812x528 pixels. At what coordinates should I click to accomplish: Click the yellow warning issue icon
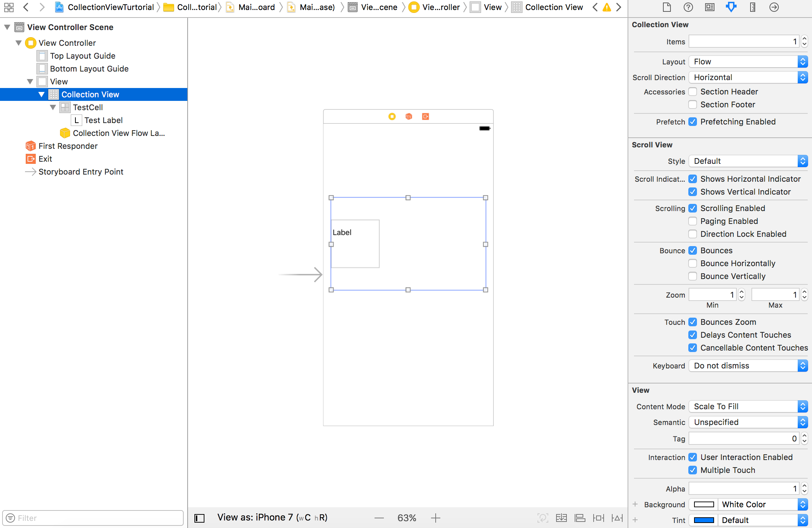607,7
